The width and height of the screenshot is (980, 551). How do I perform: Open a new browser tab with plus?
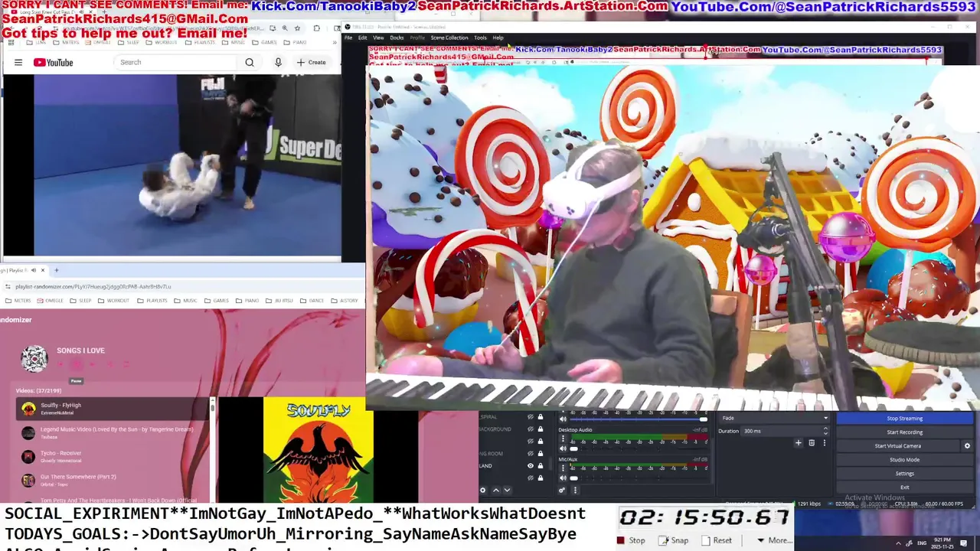(56, 270)
